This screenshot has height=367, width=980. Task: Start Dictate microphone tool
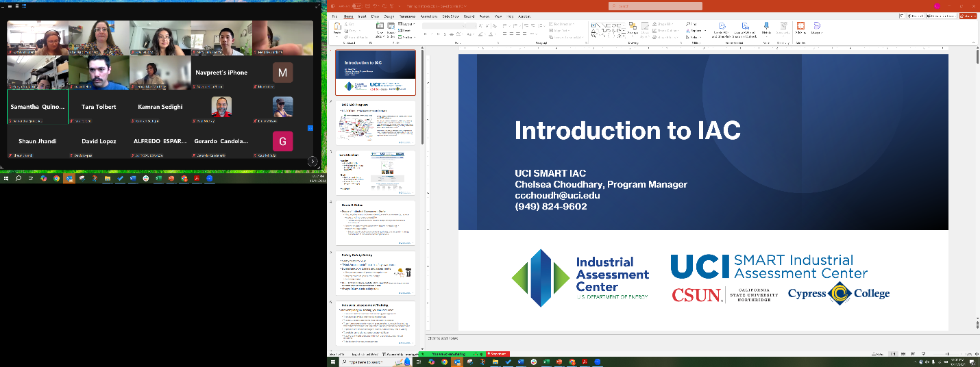tap(766, 29)
